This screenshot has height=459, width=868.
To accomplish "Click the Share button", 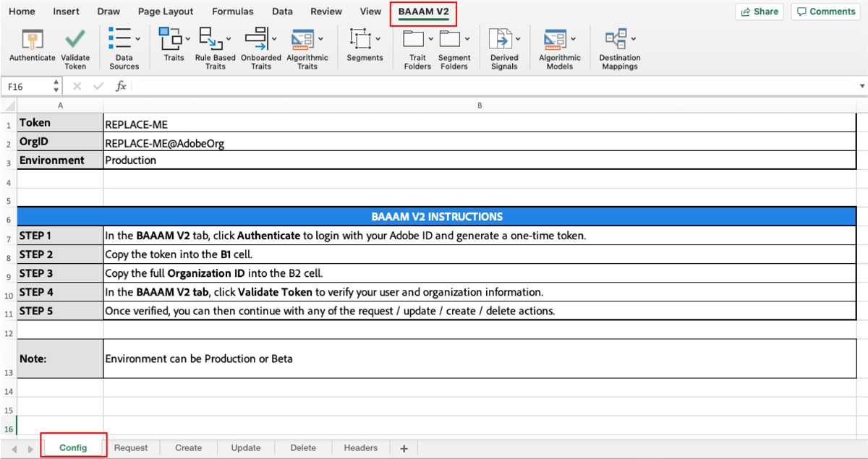I will [x=759, y=12].
